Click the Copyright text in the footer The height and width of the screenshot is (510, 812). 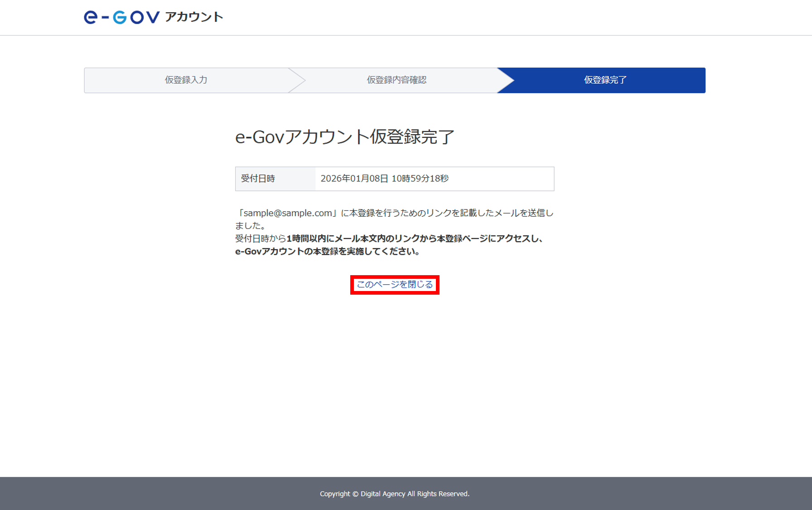click(x=335, y=494)
